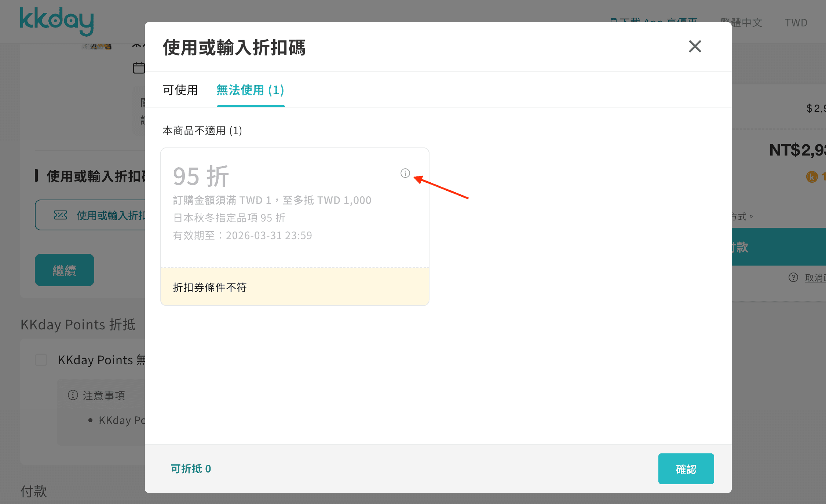826x504 pixels.
Task: Open the 繁體中文 language selector
Action: 741,22
